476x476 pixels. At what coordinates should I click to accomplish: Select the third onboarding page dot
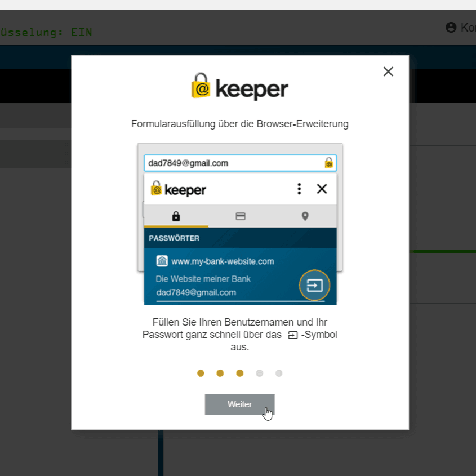(240, 373)
